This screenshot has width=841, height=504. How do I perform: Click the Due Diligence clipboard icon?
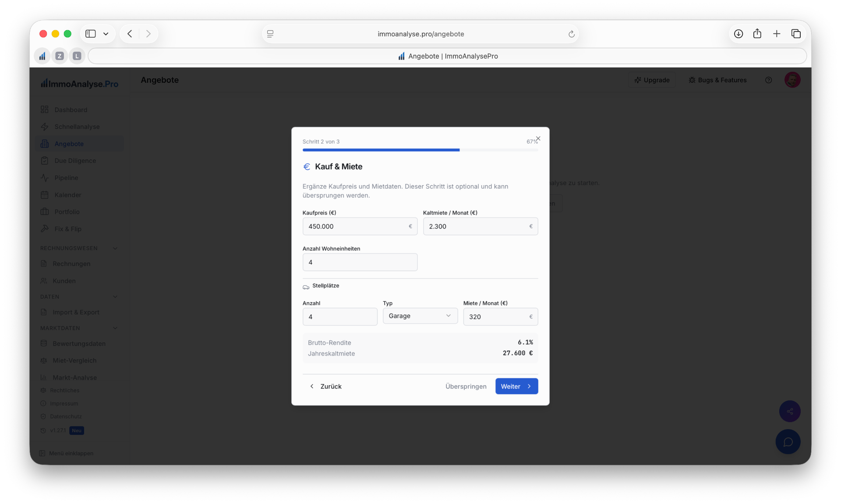point(44,161)
